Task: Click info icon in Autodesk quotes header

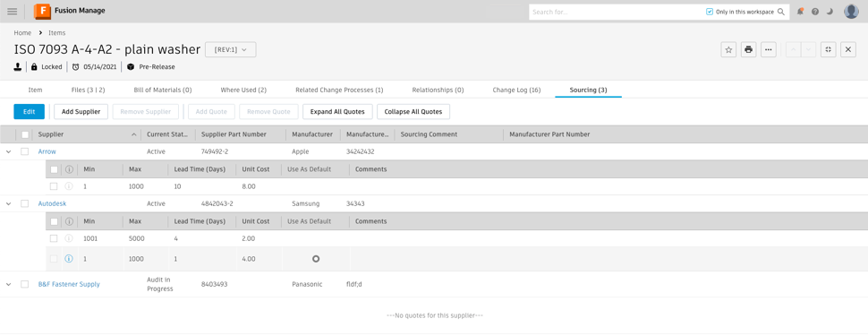Action: [x=69, y=221]
